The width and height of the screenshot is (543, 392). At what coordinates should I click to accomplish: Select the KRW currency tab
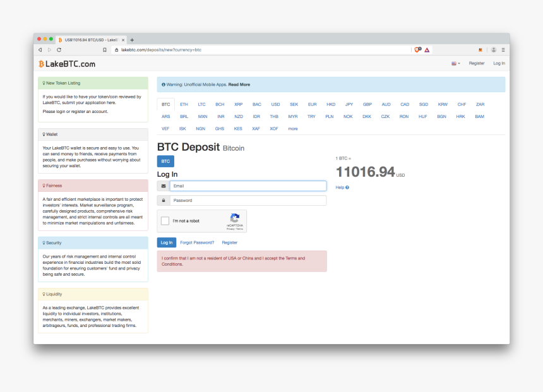(443, 105)
